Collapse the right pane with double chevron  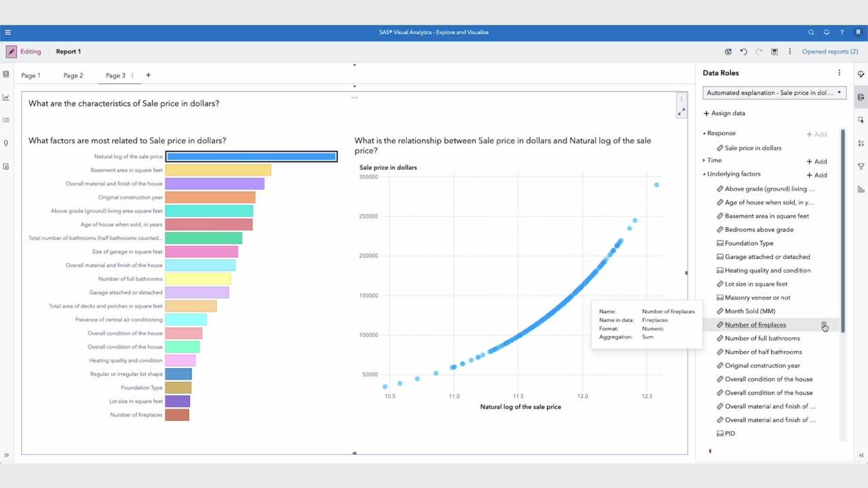point(861,455)
